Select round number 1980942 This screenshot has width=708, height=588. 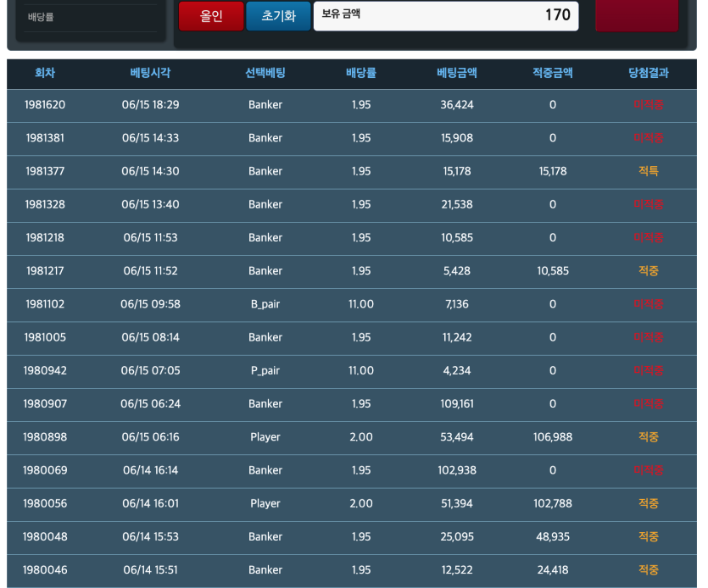[45, 370]
